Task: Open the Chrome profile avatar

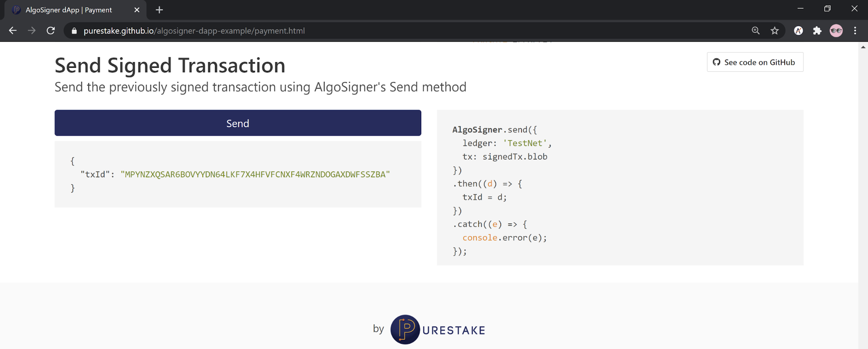Action: [836, 30]
